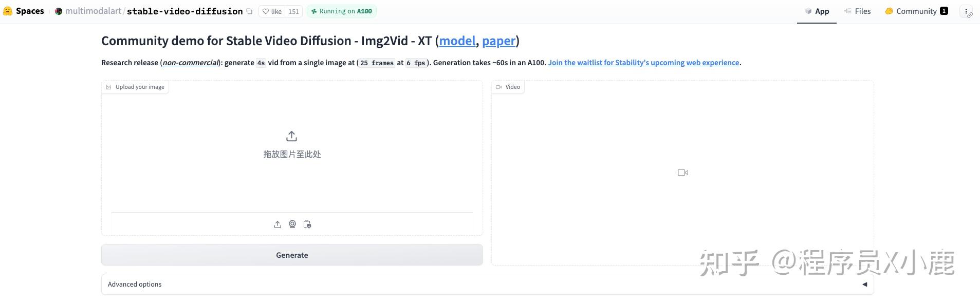
Task: Open the multimodalart profile link
Action: pos(93,11)
